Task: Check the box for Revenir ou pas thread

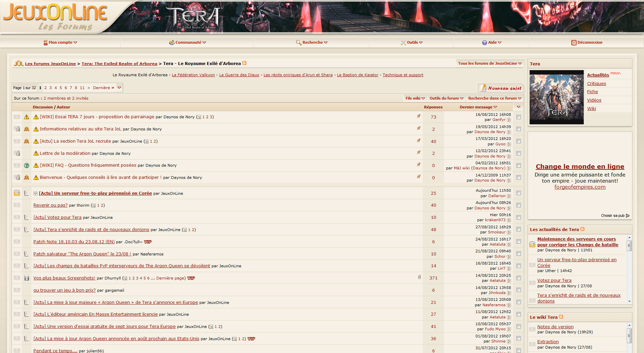Action: (x=518, y=205)
